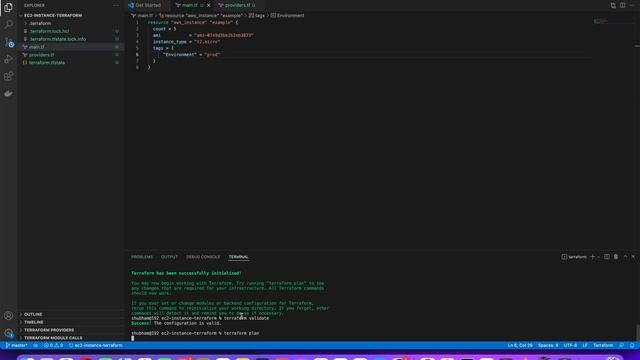Open the errors and warnings count in the status bar
Screen dimensions: 640x360
[53, 345]
